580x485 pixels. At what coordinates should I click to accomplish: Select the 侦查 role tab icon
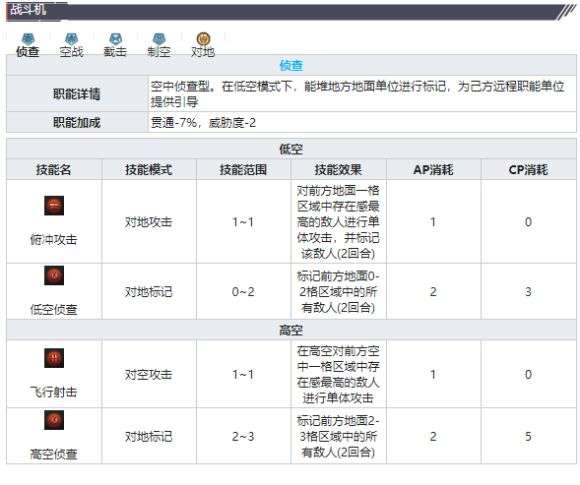click(x=28, y=39)
